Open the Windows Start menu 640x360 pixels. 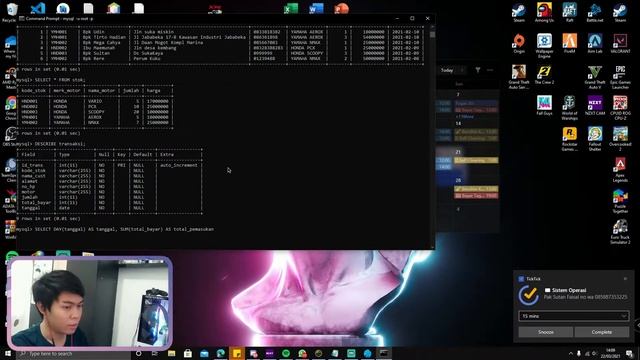7,353
